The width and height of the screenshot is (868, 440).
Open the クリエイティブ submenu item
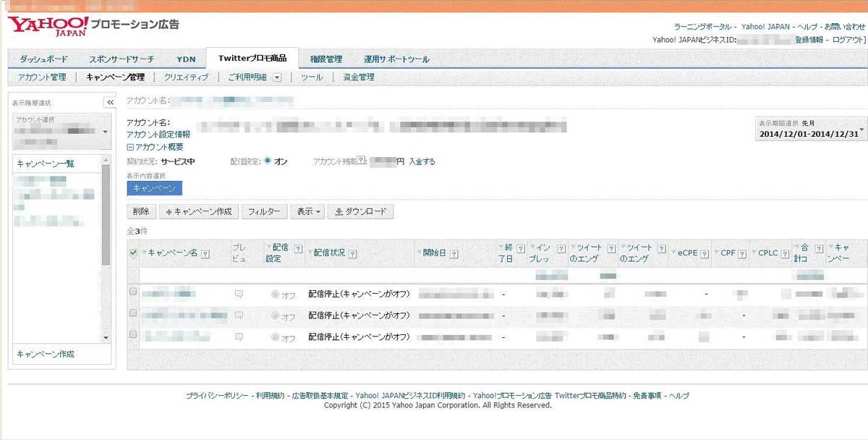(186, 77)
